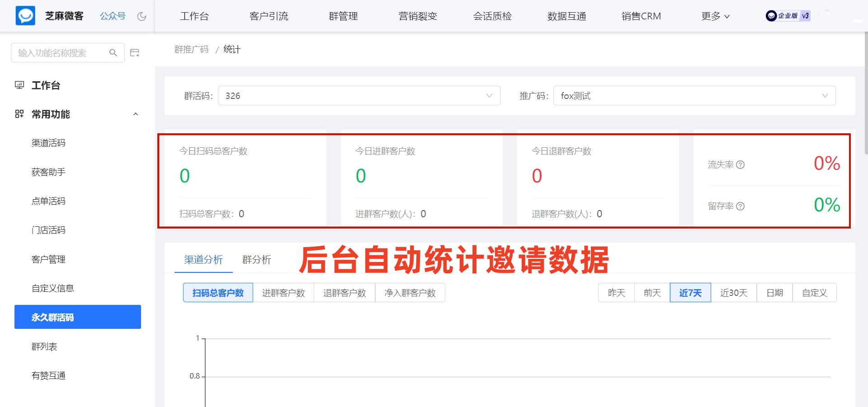Open 销售CRM in top navigation
Image resolution: width=868 pixels, height=407 pixels.
[641, 16]
